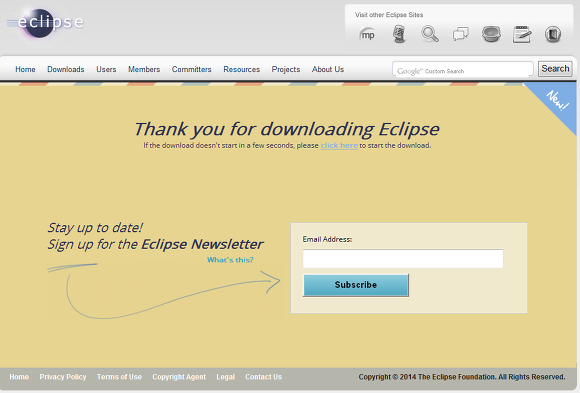Focus the Google Custom Search field
The height and width of the screenshot is (393, 580).
[463, 69]
